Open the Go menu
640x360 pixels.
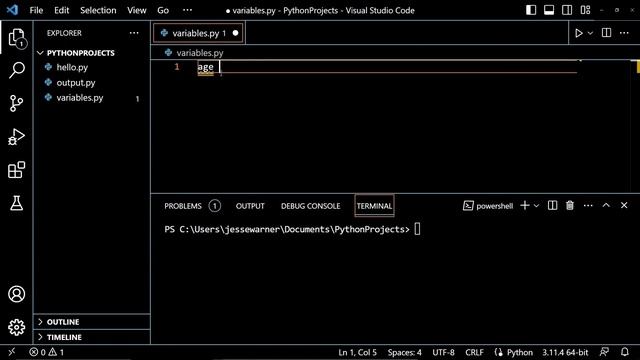(x=163, y=10)
